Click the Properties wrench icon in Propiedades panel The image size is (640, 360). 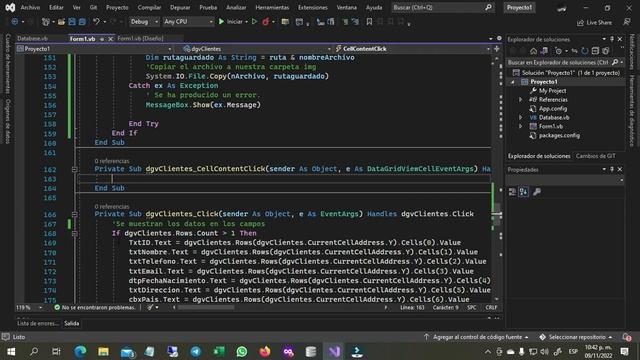(x=537, y=191)
